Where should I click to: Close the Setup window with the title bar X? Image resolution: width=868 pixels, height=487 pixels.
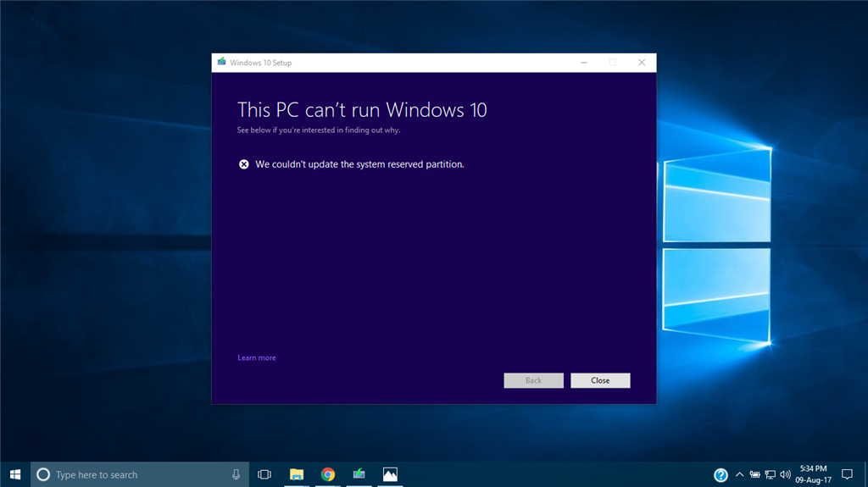[x=642, y=63]
